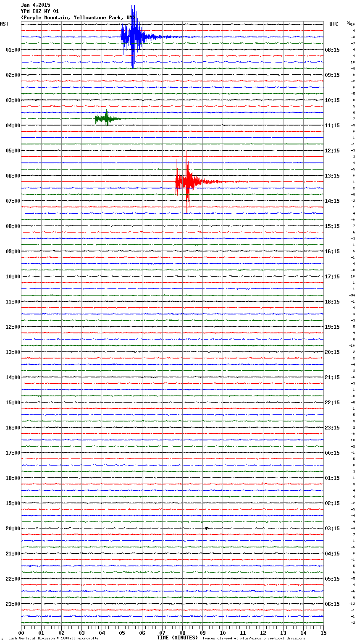
Task: Click the 01:00 MST row label
Action: click(x=13, y=50)
